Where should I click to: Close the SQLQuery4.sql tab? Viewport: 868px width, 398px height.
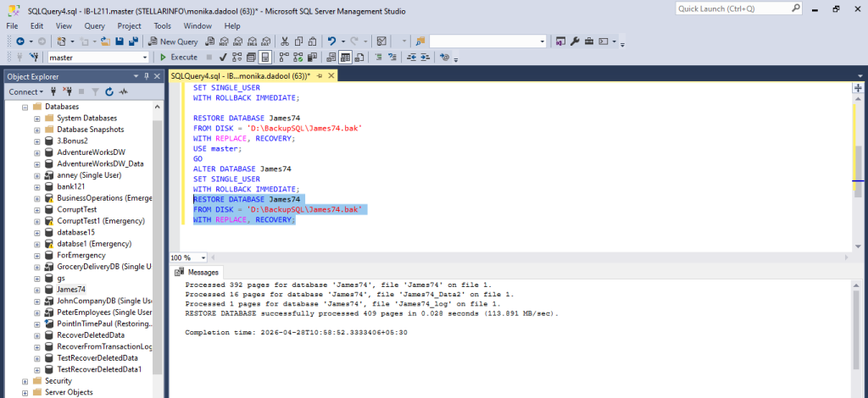pos(331,75)
